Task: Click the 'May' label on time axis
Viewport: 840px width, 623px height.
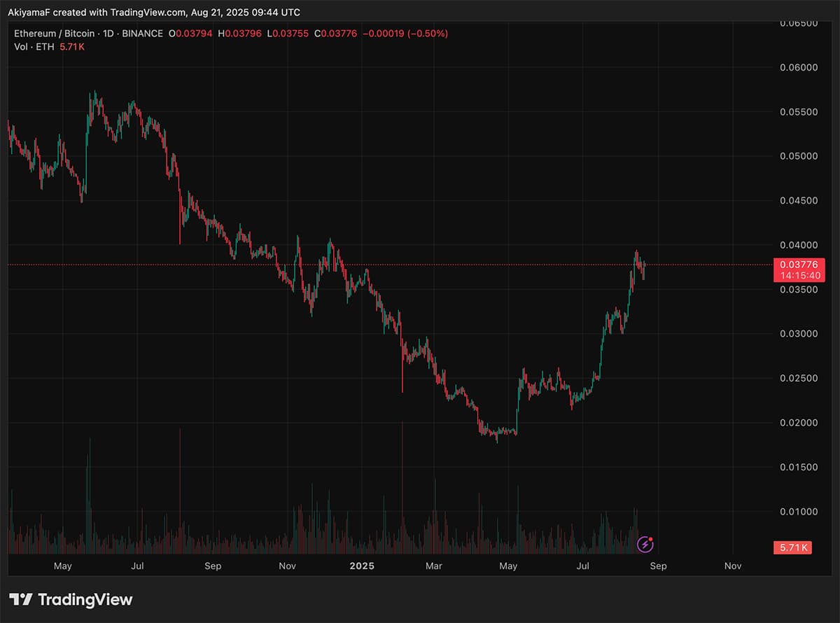Action: (x=63, y=566)
